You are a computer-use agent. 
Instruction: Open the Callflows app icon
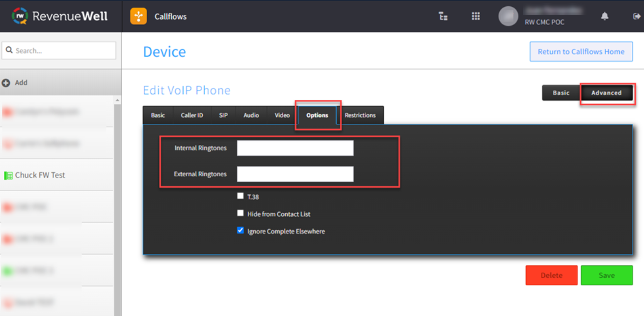click(138, 16)
